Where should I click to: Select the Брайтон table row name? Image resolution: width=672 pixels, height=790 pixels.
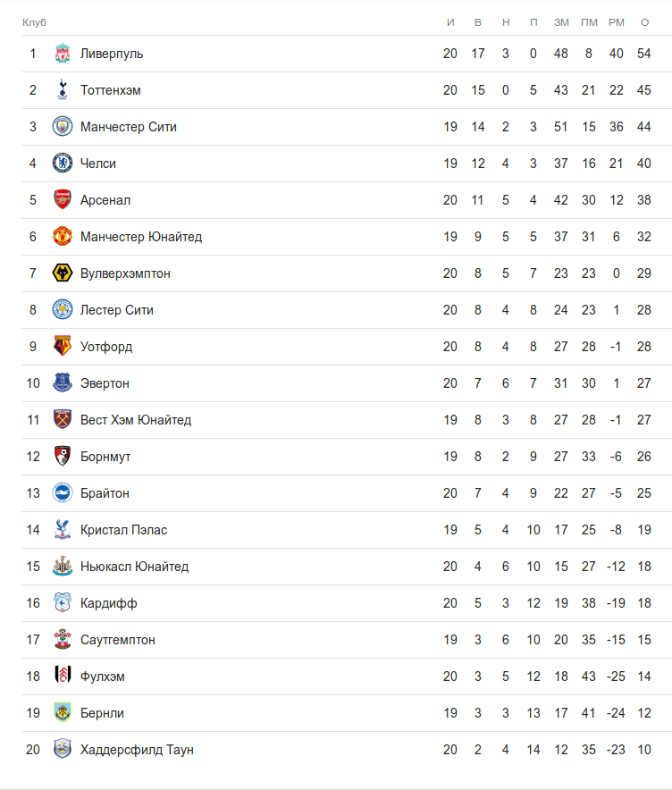pyautogui.click(x=105, y=493)
